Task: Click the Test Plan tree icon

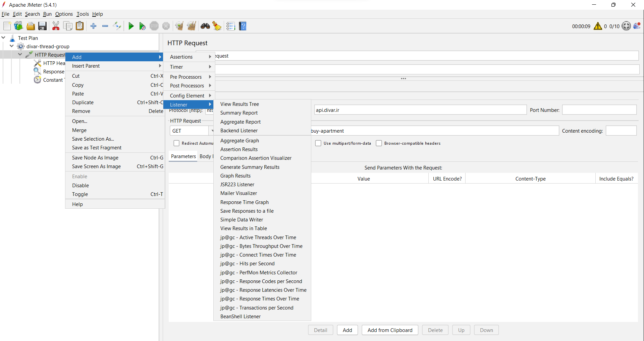Action: coord(13,38)
